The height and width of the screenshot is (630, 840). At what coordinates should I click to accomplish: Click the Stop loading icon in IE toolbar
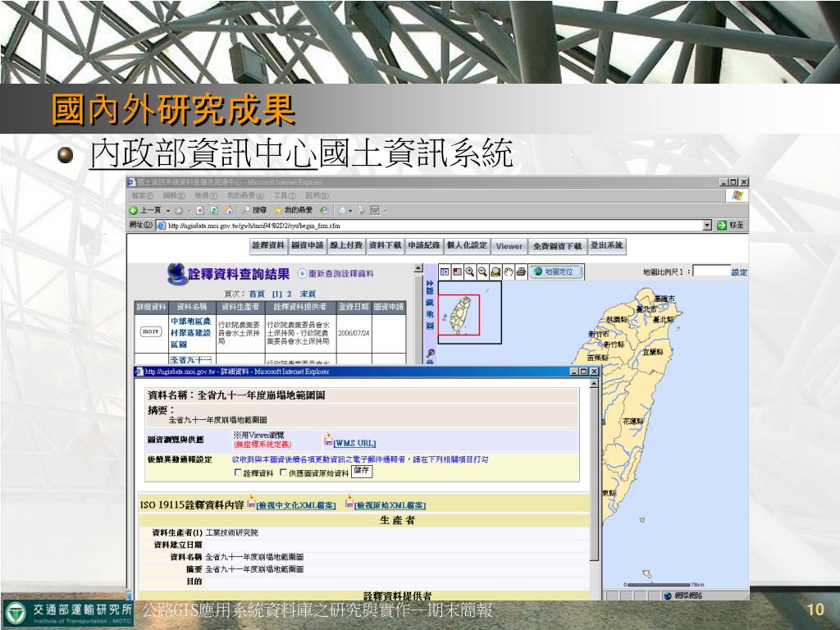click(x=200, y=211)
